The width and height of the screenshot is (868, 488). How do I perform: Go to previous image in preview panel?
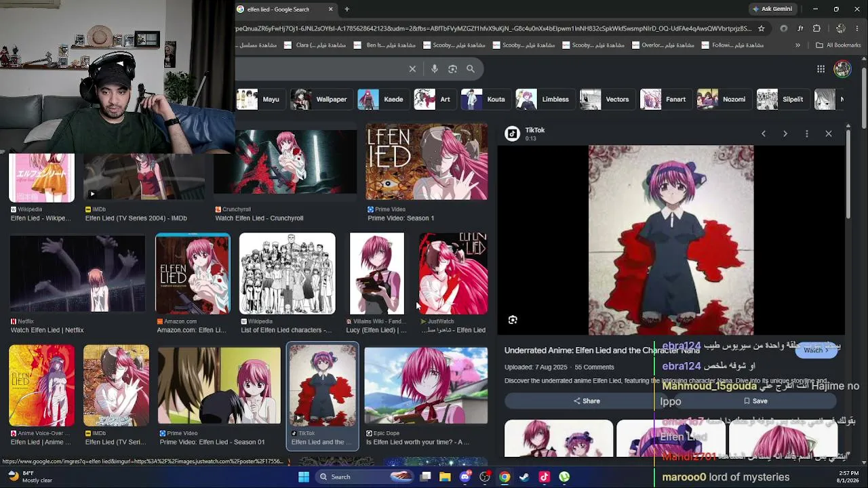point(764,134)
